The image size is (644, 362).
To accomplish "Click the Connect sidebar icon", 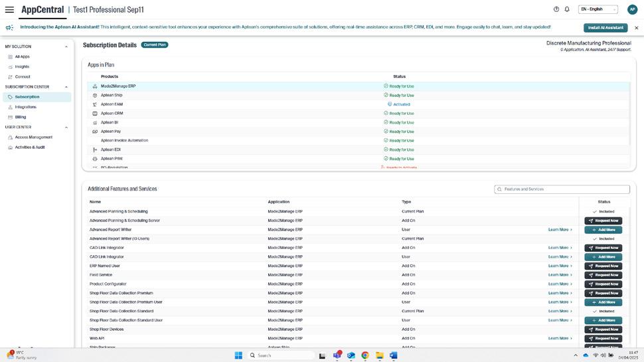I will pyautogui.click(x=10, y=77).
